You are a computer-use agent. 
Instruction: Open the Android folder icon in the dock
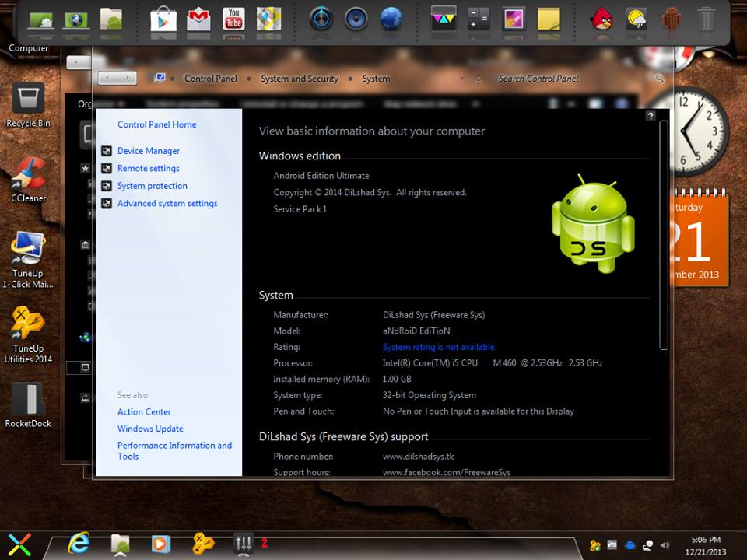tap(111, 19)
